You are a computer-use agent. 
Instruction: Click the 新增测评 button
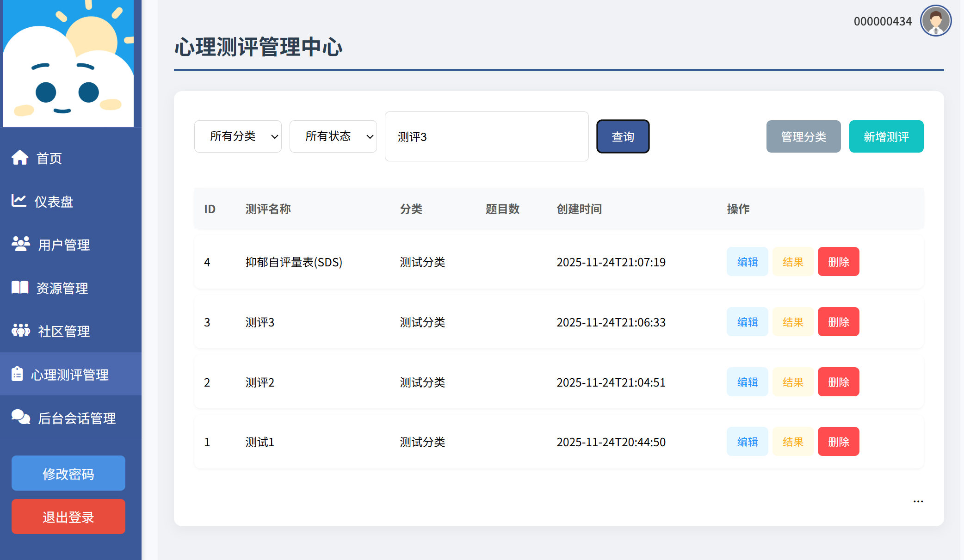(886, 136)
